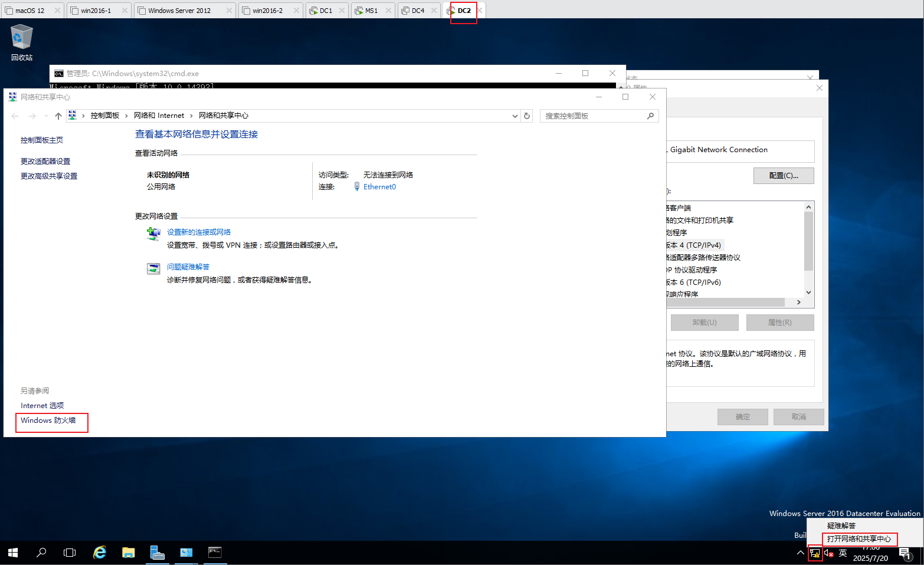The image size is (924, 565).
Task: Open Windows 防火墙 link
Action: click(x=48, y=421)
